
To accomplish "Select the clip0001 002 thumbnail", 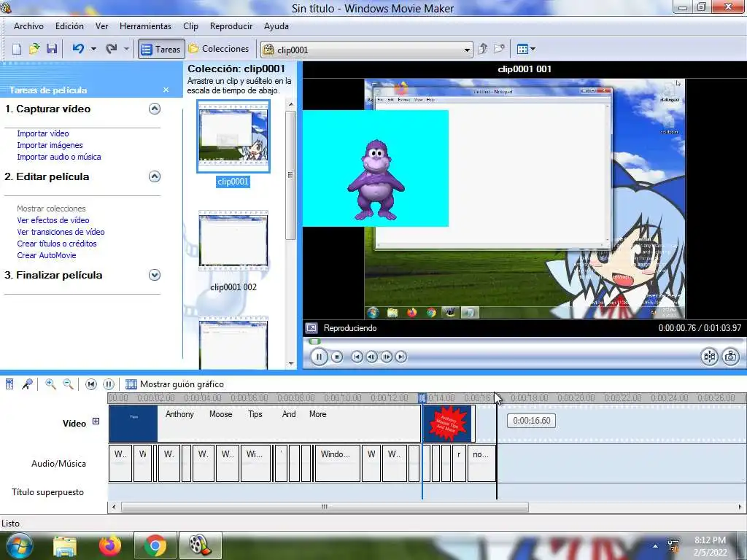I will click(x=233, y=241).
